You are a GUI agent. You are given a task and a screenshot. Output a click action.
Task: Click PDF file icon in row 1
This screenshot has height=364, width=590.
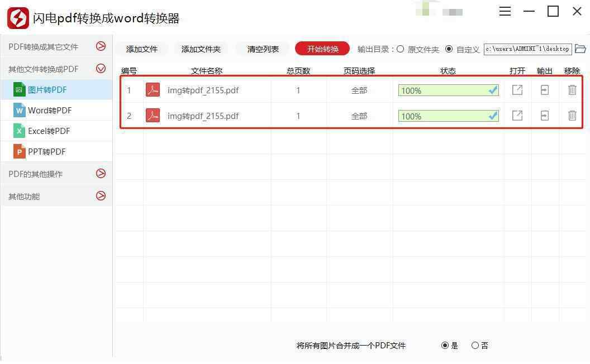coord(153,90)
